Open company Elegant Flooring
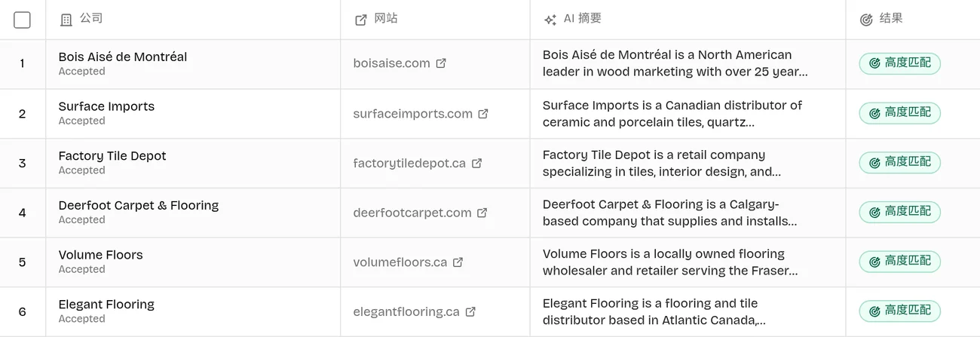 [106, 305]
